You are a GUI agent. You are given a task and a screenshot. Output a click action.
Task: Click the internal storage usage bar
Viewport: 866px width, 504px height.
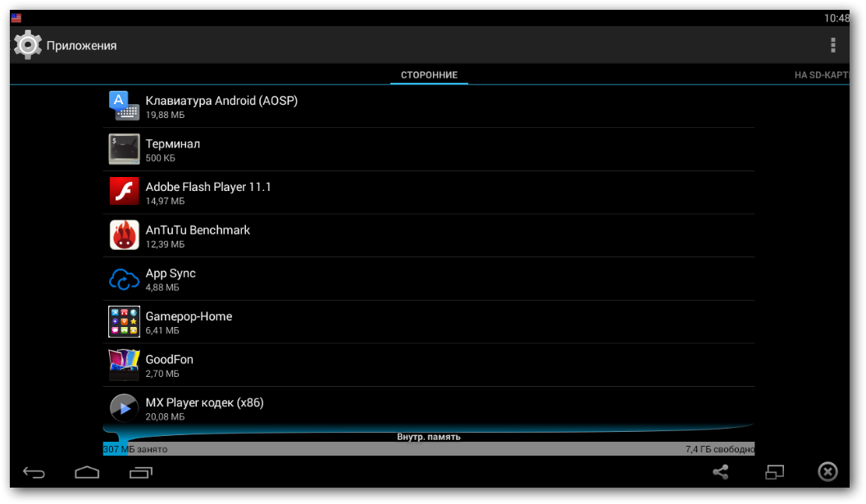click(428, 449)
